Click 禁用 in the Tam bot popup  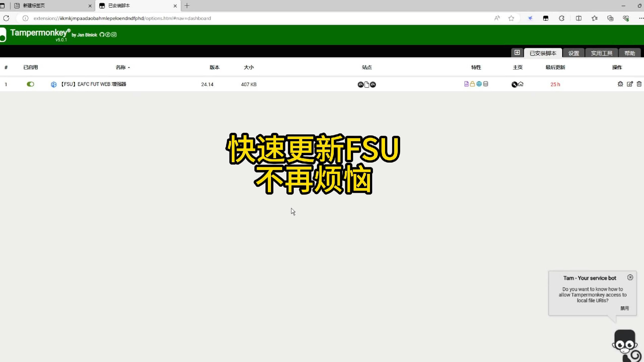[624, 308]
